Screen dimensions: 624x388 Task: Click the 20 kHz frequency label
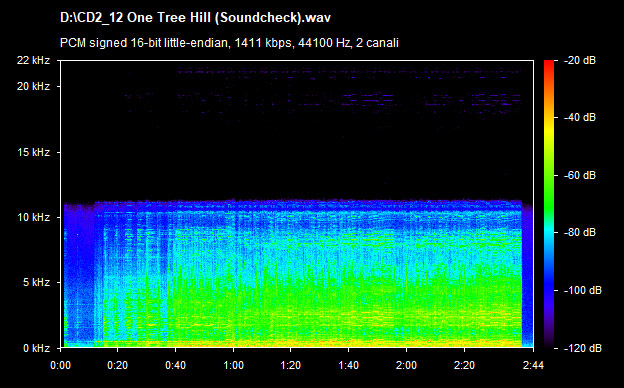click(33, 86)
